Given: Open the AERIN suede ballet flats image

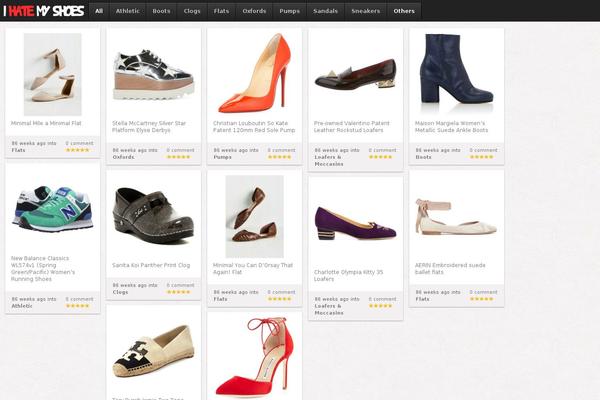Looking at the screenshot, I should 457,217.
